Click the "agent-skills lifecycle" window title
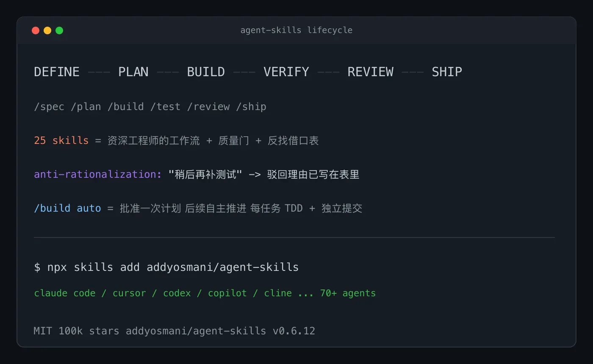The width and height of the screenshot is (593, 364). pyautogui.click(x=296, y=30)
